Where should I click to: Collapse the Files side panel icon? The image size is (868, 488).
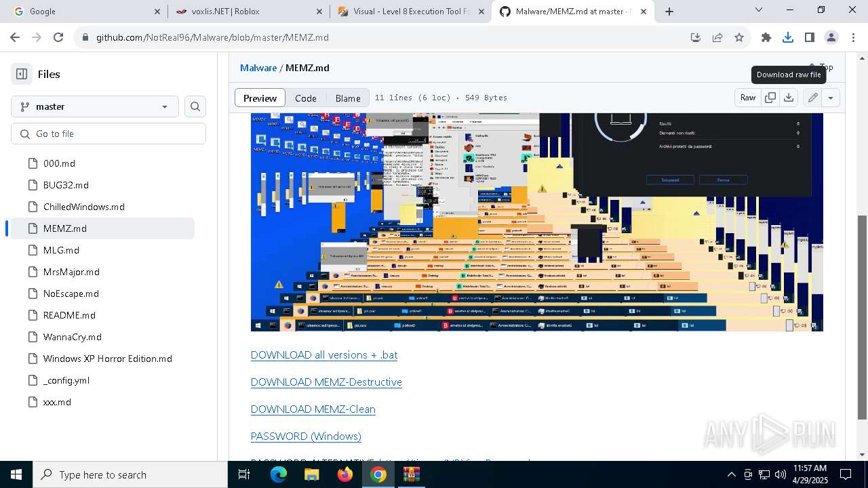[22, 74]
